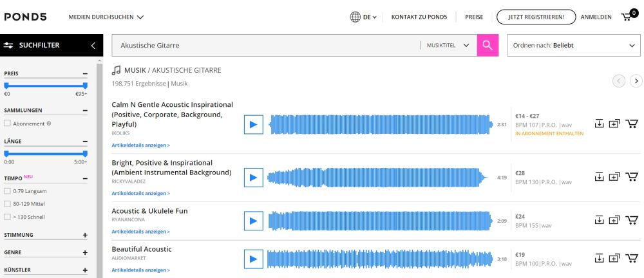Play Beautiful Acoustic track
This screenshot has width=644, height=278.
[x=253, y=259]
